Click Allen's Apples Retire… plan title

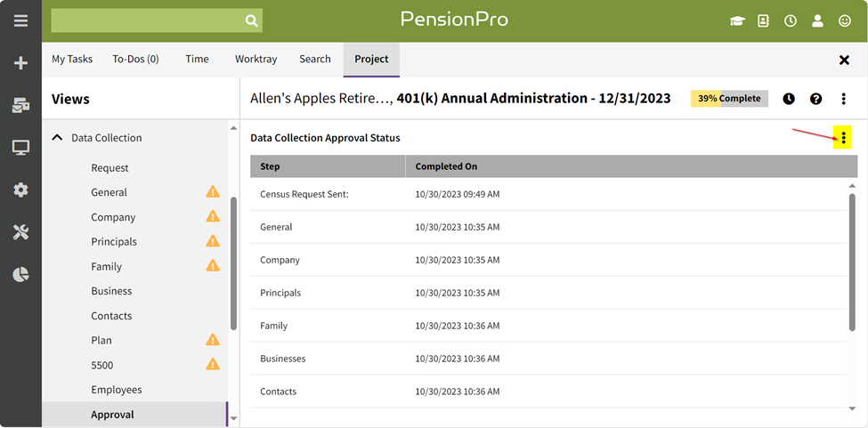321,99
